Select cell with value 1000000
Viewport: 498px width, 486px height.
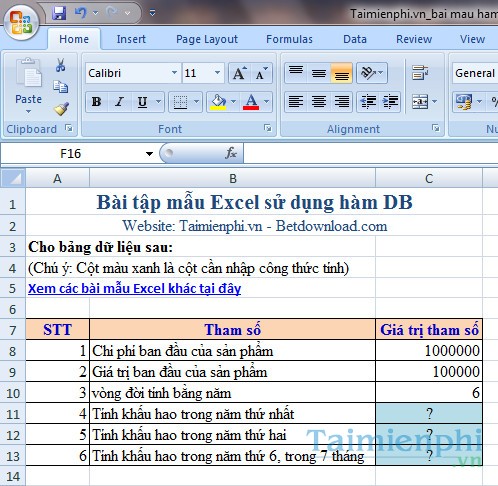(429, 351)
